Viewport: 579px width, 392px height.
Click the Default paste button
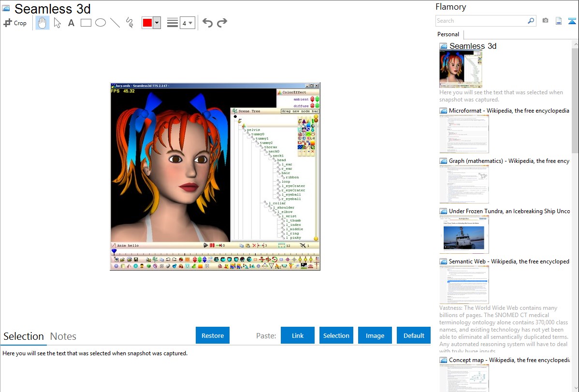414,335
